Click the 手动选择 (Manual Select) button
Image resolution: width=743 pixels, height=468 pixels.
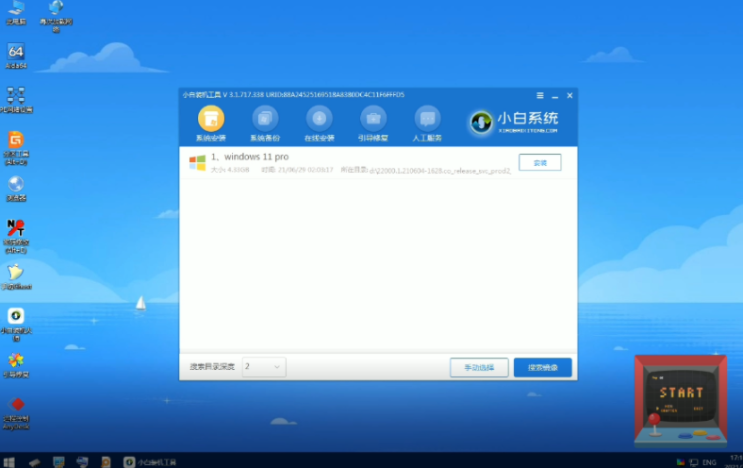coord(479,367)
